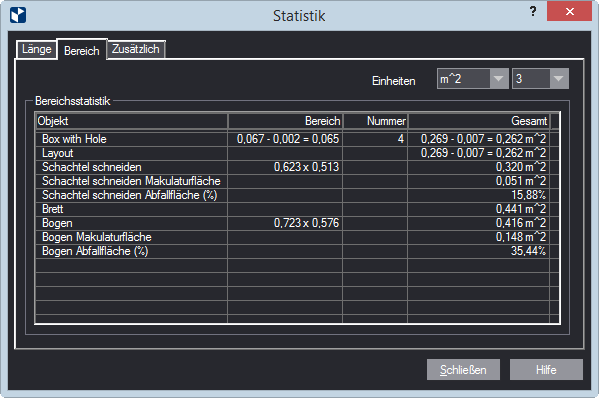Click the total 0,148 m^2

click(x=521, y=237)
